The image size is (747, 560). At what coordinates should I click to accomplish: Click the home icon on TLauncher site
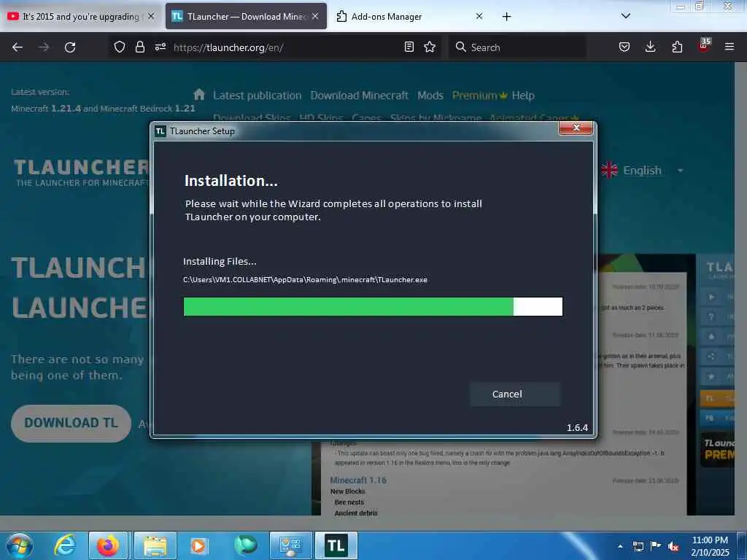click(x=199, y=94)
